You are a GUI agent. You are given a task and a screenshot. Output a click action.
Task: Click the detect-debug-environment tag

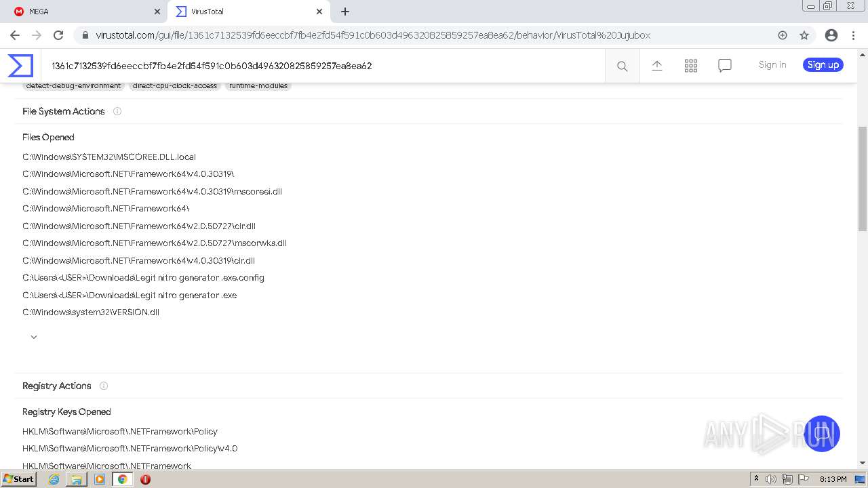73,85
